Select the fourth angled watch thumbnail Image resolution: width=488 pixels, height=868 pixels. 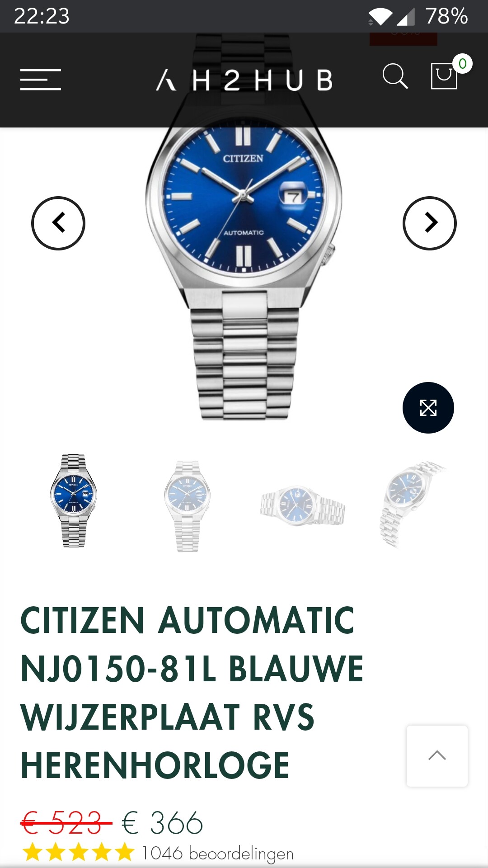411,504
